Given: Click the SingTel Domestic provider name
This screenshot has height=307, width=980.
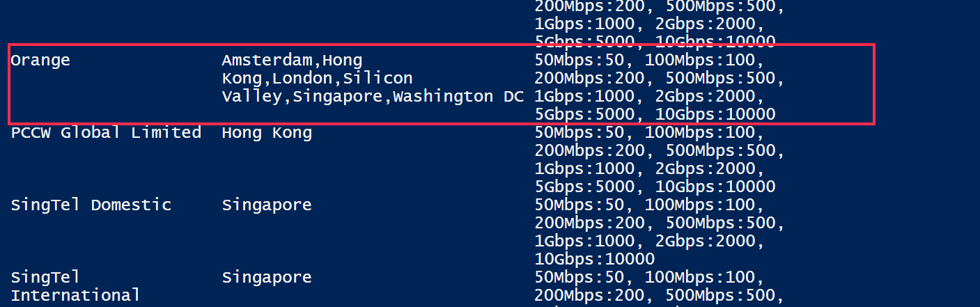Looking at the screenshot, I should 91,205.
